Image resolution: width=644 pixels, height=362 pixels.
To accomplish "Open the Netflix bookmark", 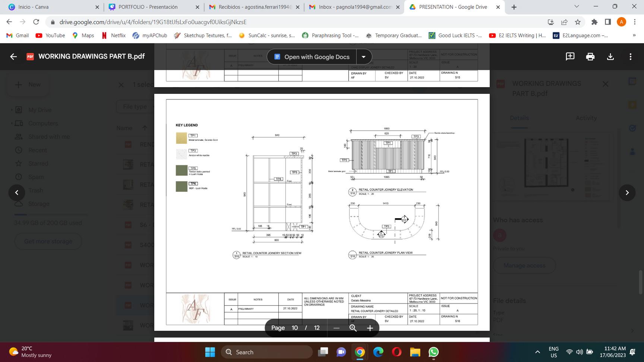I will click(x=113, y=35).
